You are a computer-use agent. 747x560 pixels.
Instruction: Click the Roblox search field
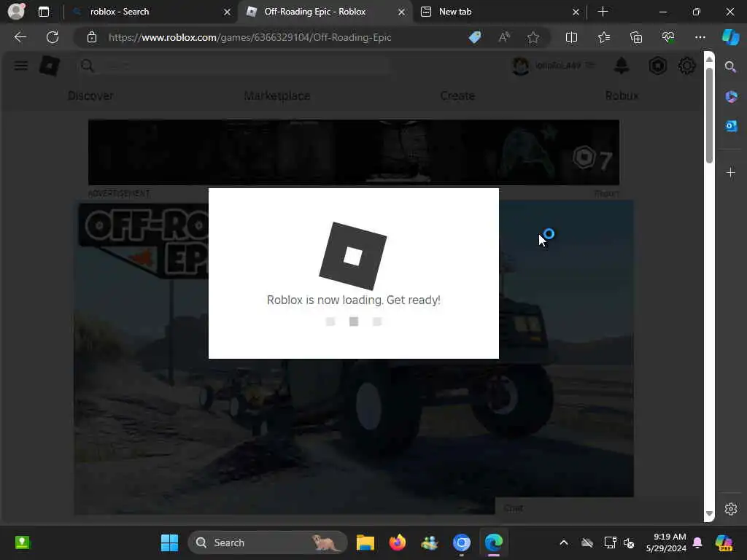pyautogui.click(x=233, y=66)
